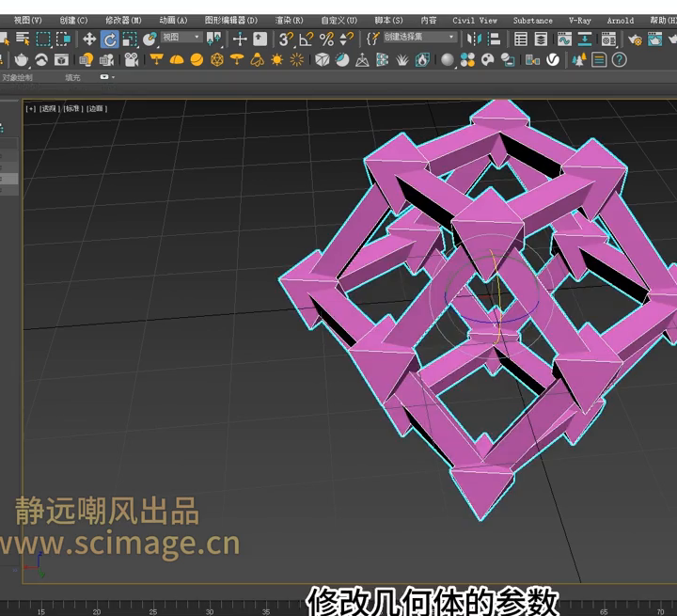Open the [标准] viewport quality menu
Viewport: 677px width, 616px height.
point(73,109)
